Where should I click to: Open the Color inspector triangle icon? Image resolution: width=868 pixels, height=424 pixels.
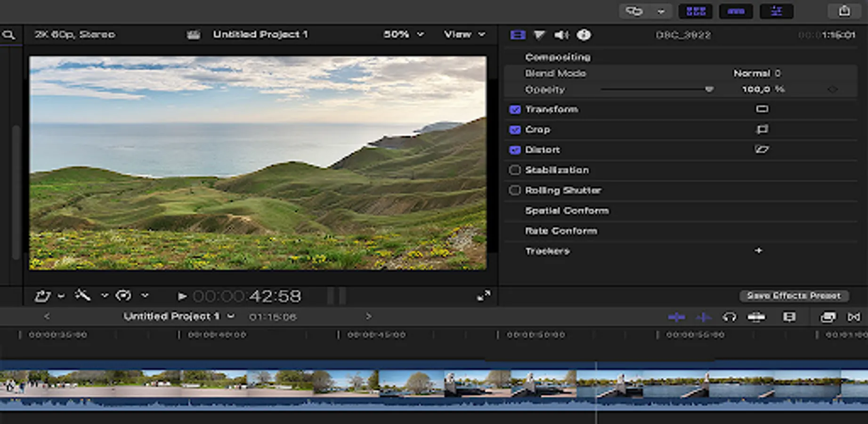pos(539,35)
